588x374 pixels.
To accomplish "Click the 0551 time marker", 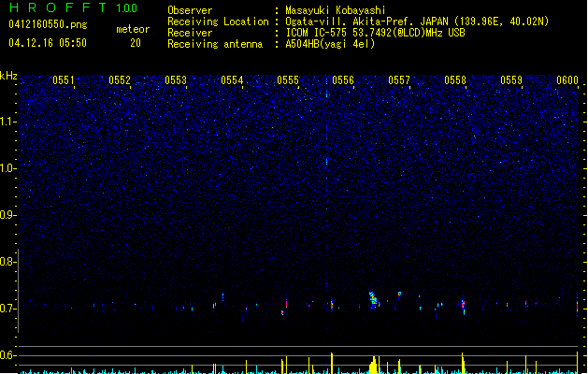I will pyautogui.click(x=64, y=80).
